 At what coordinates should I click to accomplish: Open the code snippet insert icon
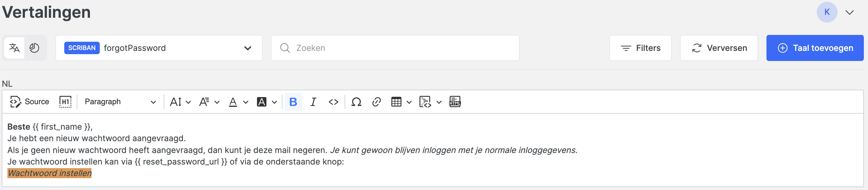click(425, 102)
